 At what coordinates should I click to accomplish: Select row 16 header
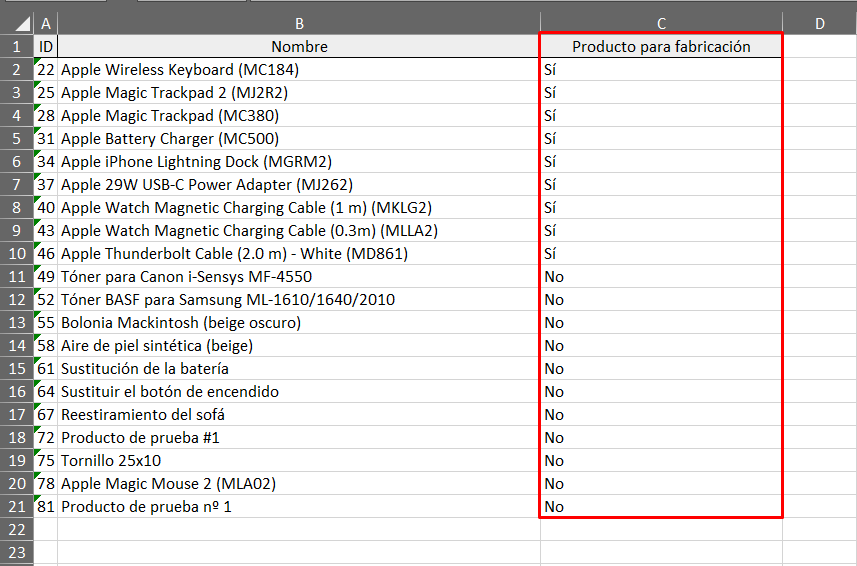click(16, 391)
